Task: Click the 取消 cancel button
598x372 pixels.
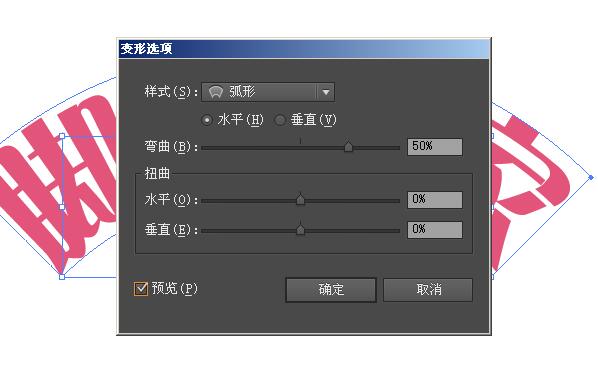Action: [x=428, y=290]
